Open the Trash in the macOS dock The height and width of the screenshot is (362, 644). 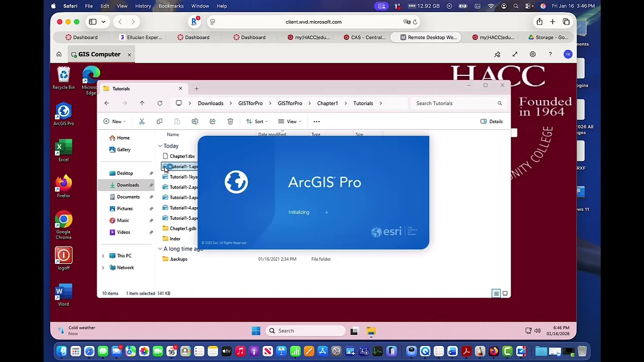click(582, 351)
